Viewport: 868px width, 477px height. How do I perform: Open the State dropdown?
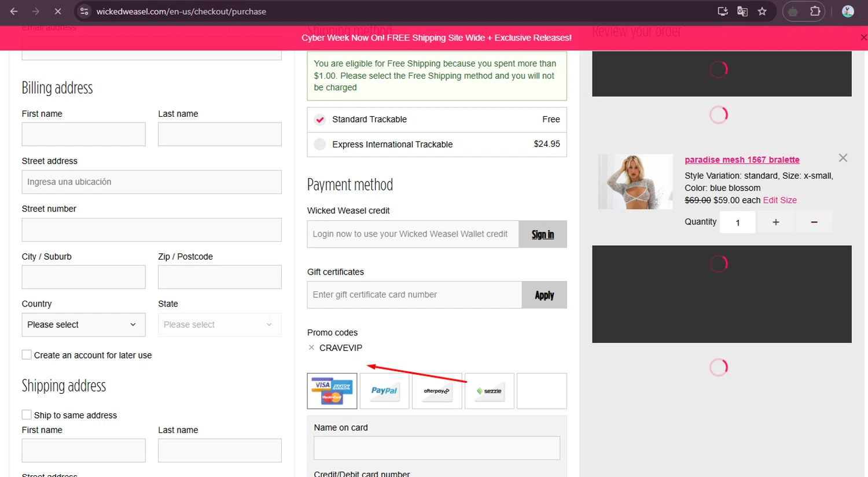[x=220, y=325]
